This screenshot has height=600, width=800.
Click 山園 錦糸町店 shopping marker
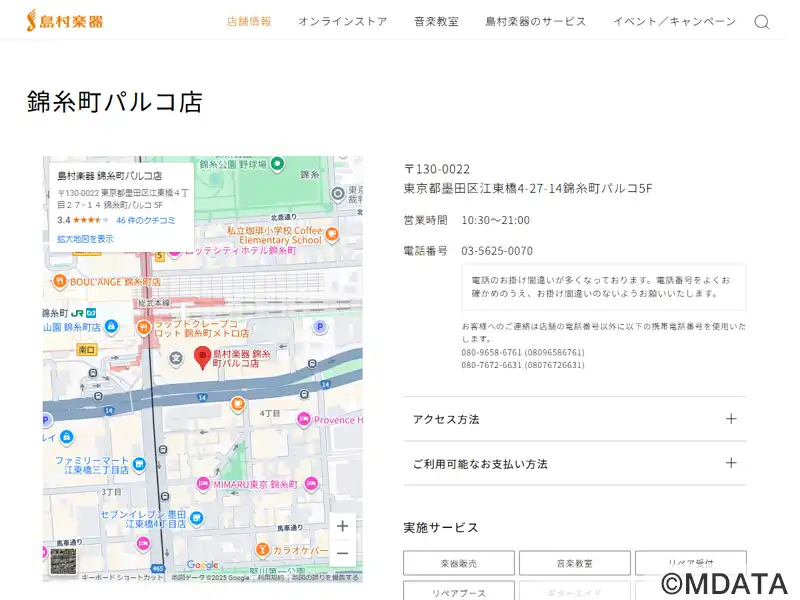click(x=111, y=326)
